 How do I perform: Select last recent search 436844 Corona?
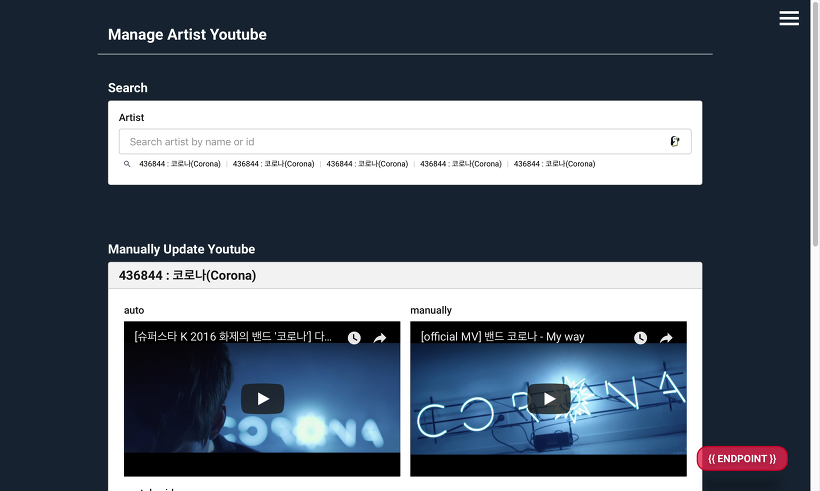pos(554,164)
